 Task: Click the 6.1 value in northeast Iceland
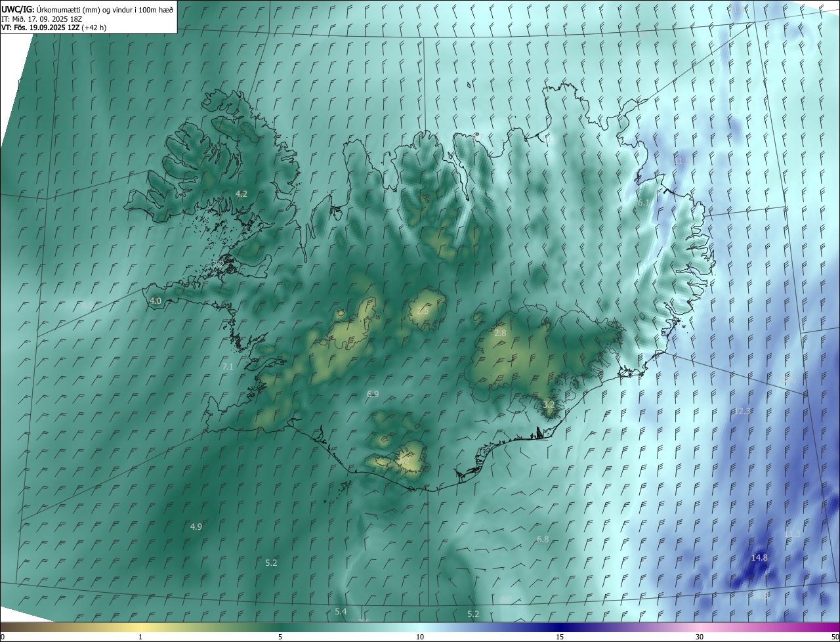tap(644, 203)
